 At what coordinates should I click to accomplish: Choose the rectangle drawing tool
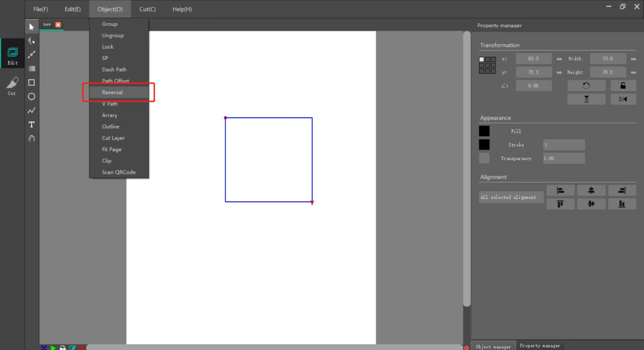(32, 82)
